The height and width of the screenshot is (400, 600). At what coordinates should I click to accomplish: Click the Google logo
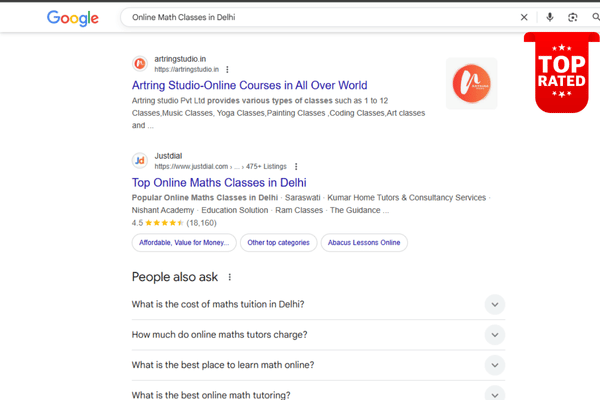click(73, 18)
